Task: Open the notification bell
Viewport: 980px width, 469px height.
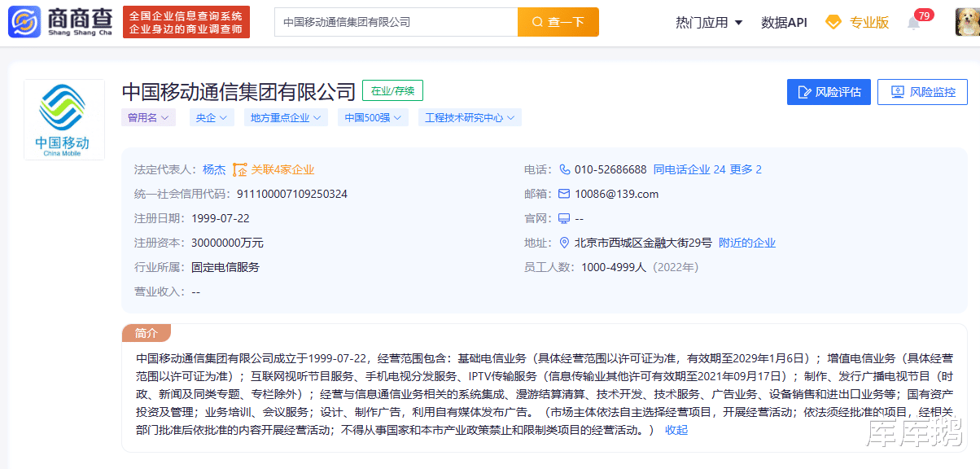Action: pos(914,23)
